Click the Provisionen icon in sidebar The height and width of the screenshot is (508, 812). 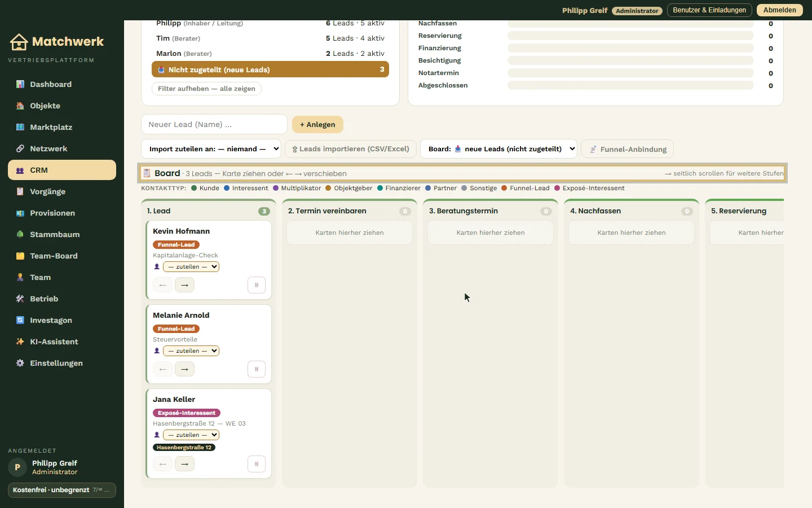click(20, 213)
